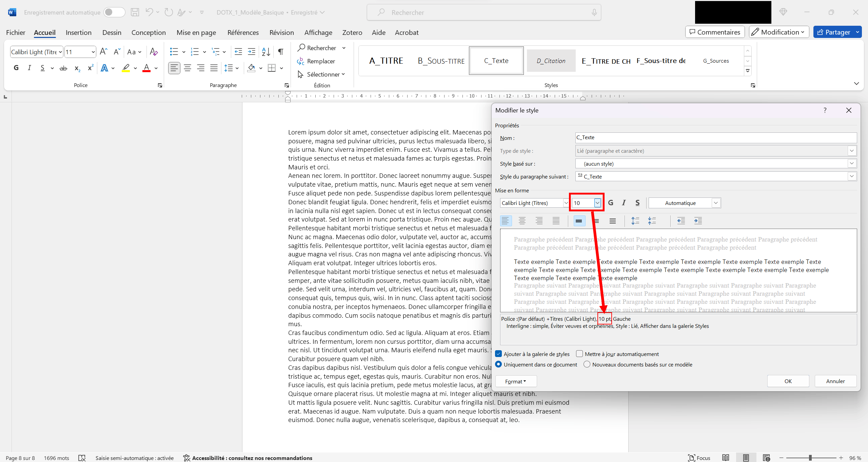Apply red font color
Screen dimensions: 868x462
click(146, 68)
